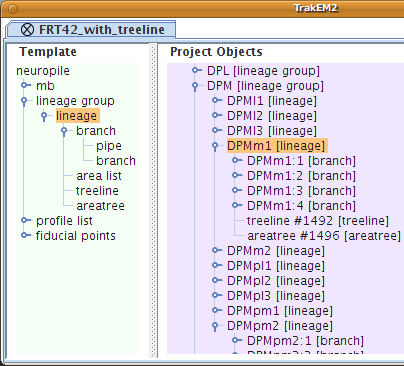Collapse the lineage group template node

click(x=24, y=101)
